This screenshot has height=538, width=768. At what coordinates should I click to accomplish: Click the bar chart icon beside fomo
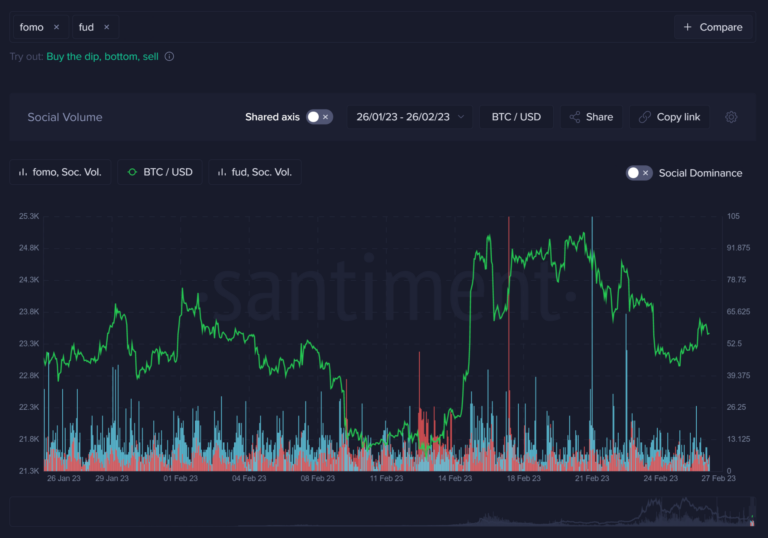click(x=23, y=172)
